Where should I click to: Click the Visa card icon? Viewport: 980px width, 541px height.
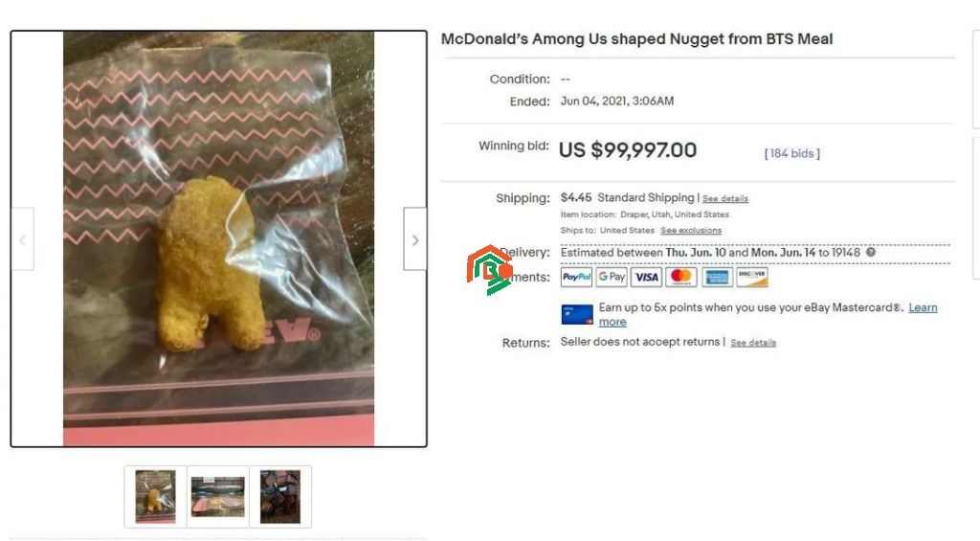(x=646, y=277)
